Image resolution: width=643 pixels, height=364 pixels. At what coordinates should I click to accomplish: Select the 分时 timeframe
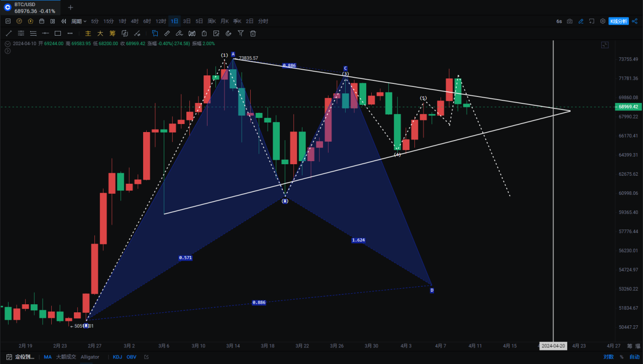[263, 21]
